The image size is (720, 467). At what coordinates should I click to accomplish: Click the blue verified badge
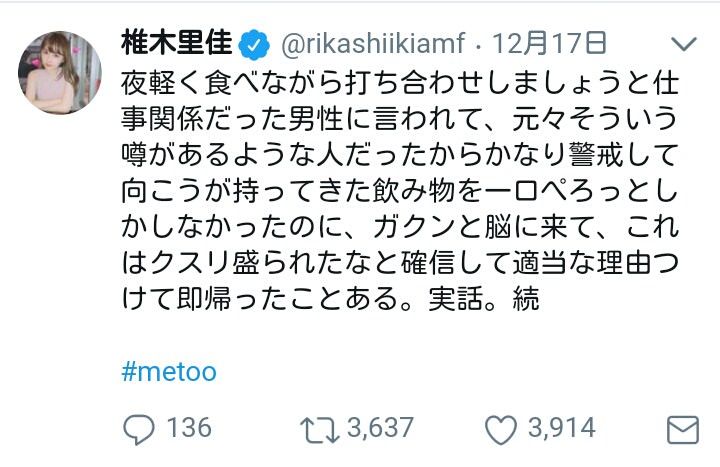254,44
